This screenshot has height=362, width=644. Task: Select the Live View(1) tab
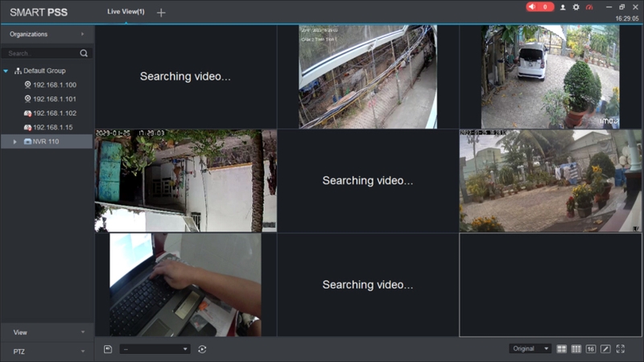126,11
